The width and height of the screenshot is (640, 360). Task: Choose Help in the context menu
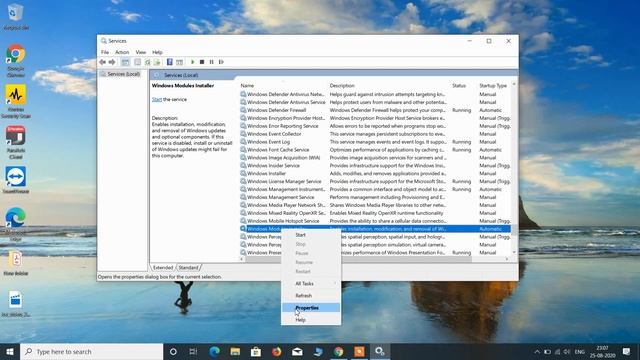[311, 320]
